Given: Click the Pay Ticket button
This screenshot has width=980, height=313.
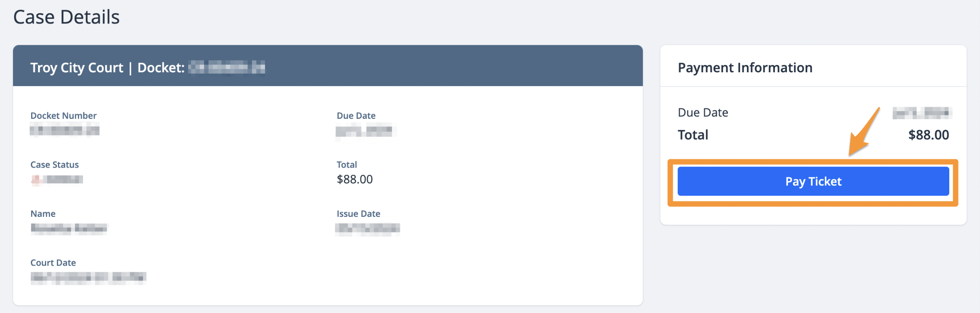Looking at the screenshot, I should 813,181.
